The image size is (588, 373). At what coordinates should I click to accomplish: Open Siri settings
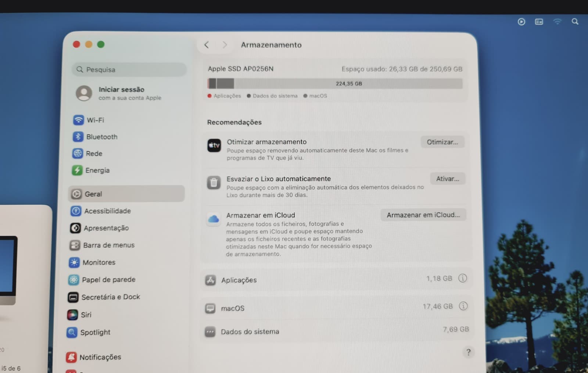[79, 315]
